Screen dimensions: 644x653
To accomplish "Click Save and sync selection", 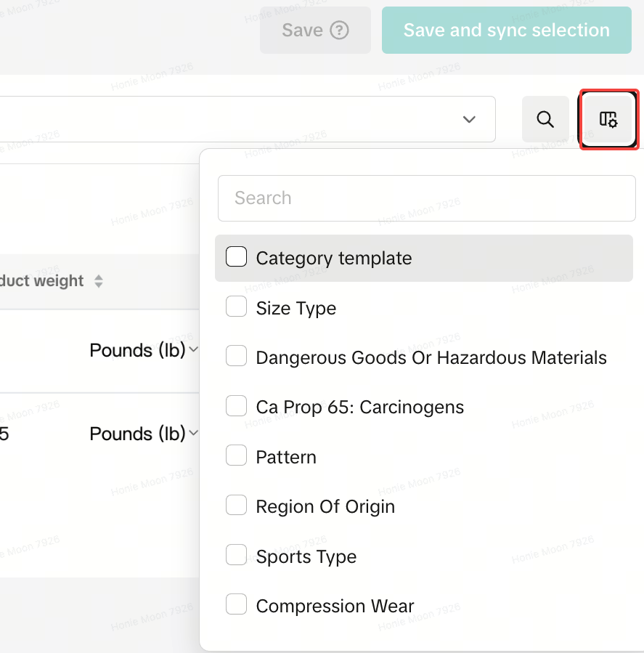I will coord(506,31).
